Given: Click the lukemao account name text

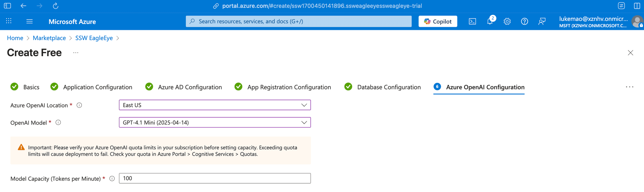Looking at the screenshot, I should click(593, 19).
